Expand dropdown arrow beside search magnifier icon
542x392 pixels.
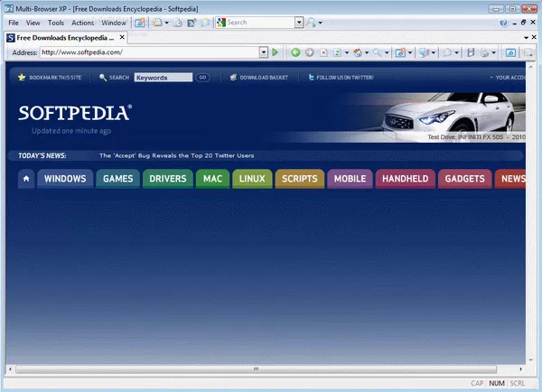point(321,23)
